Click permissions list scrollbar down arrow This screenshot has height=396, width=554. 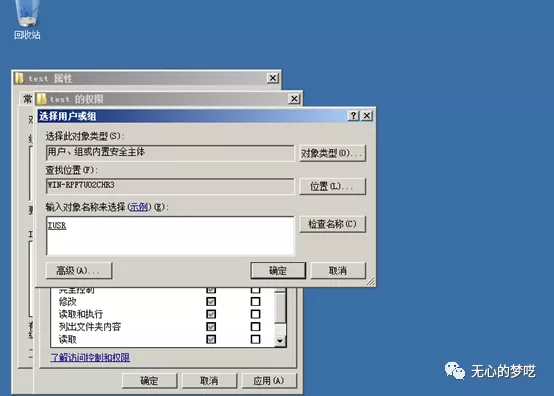pos(280,341)
